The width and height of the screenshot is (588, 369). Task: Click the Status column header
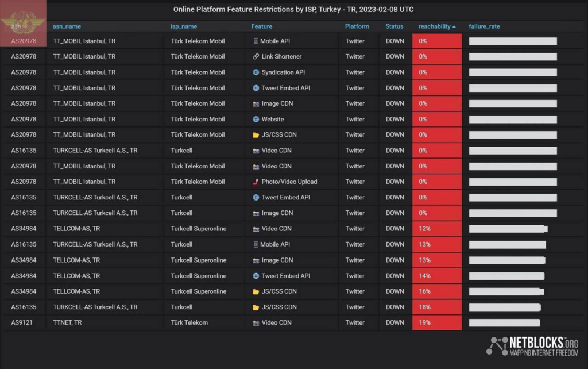pyautogui.click(x=394, y=26)
